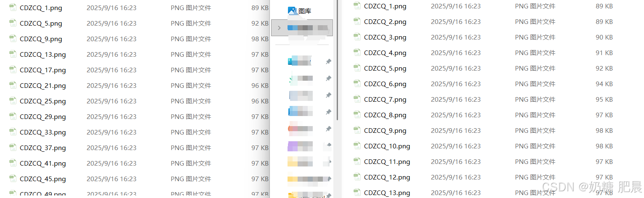Expand the selected blurred navigation folder chevron

pyautogui.click(x=279, y=28)
